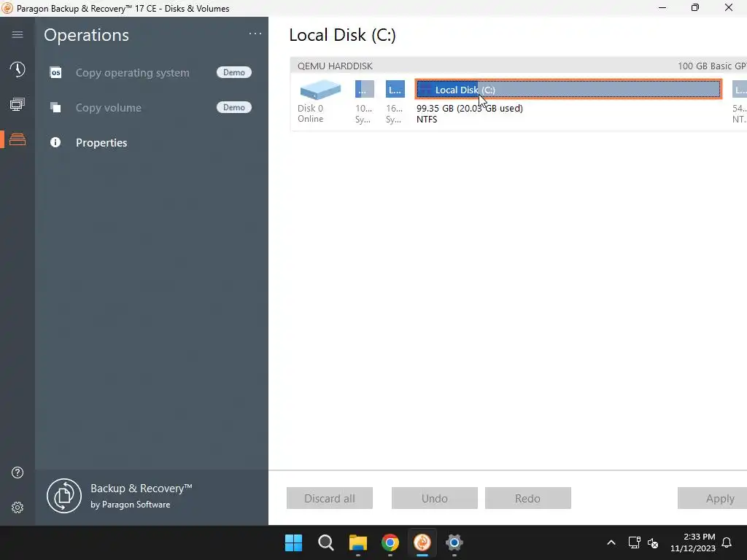
Task: Click the Discard all button
Action: tap(330, 498)
